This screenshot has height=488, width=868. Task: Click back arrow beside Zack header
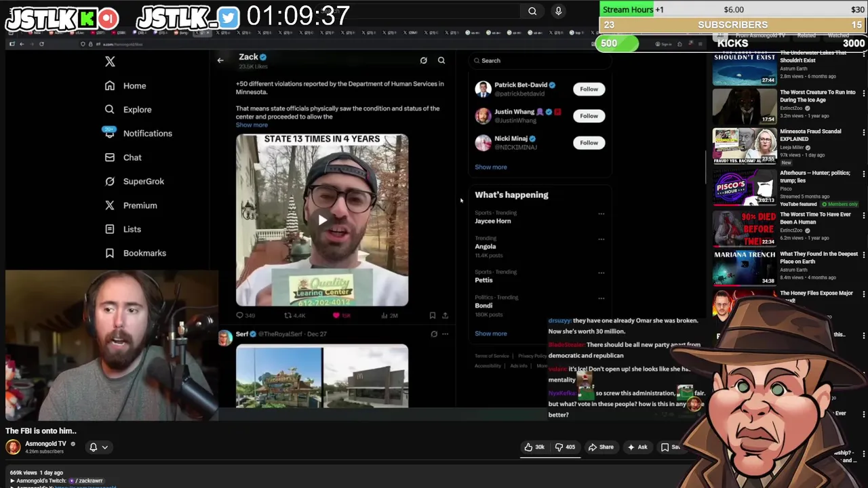tap(220, 60)
